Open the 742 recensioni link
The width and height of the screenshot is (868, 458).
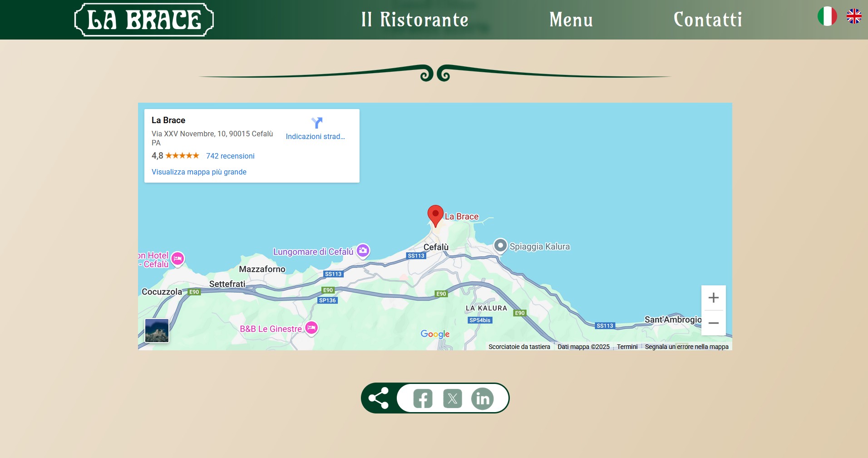click(230, 156)
